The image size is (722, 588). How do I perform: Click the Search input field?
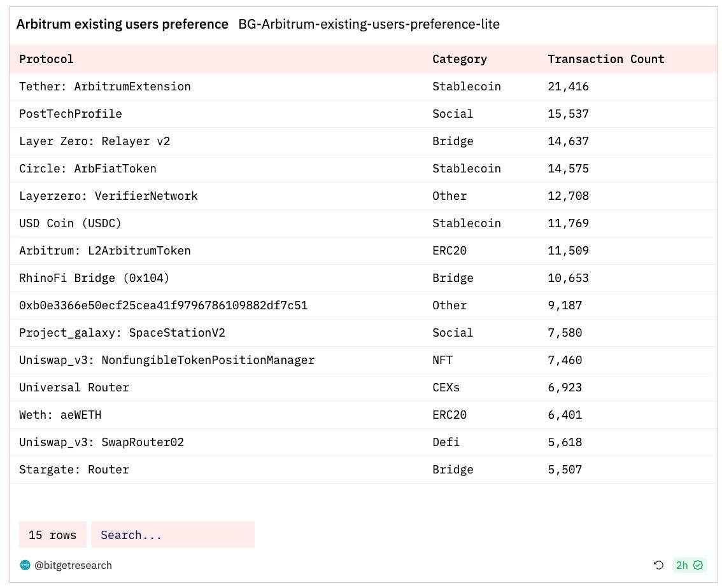[173, 535]
